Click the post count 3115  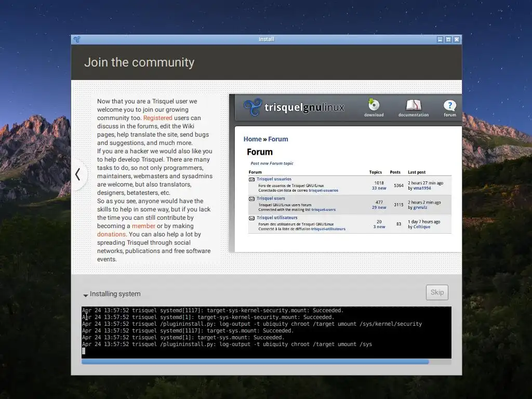coord(398,205)
